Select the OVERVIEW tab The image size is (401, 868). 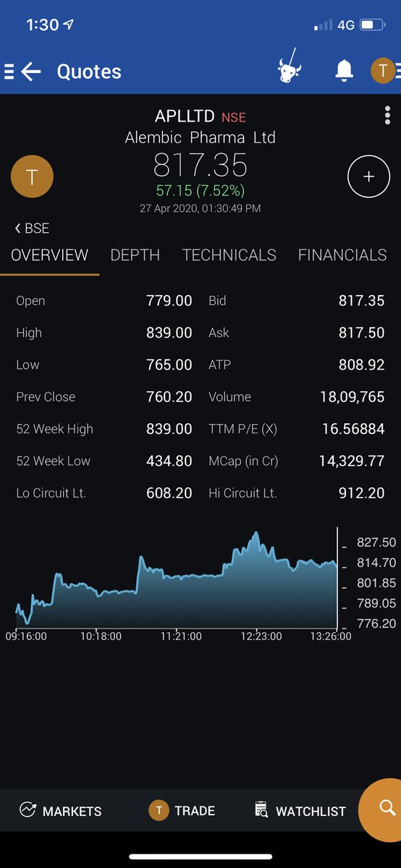tap(49, 255)
